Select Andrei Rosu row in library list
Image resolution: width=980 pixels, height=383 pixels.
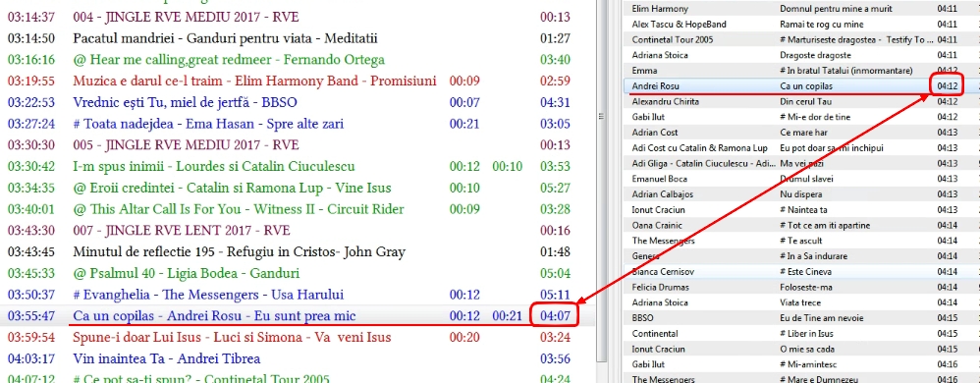point(802,85)
